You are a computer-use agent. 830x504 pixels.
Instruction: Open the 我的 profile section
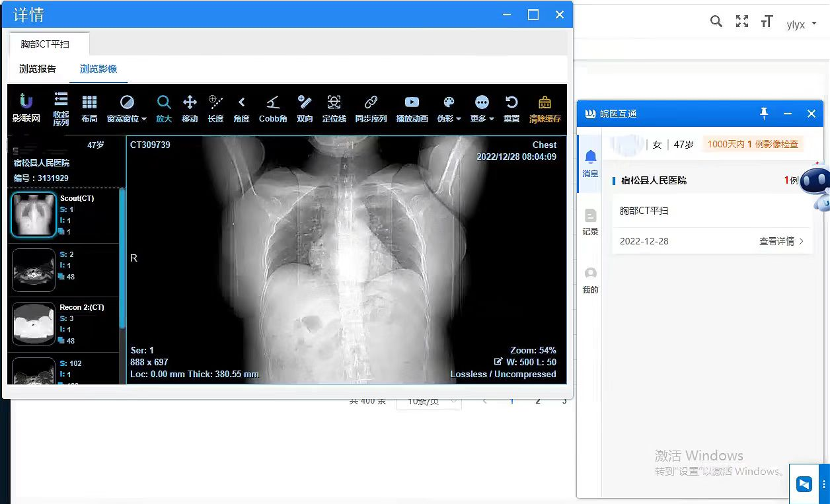click(590, 281)
